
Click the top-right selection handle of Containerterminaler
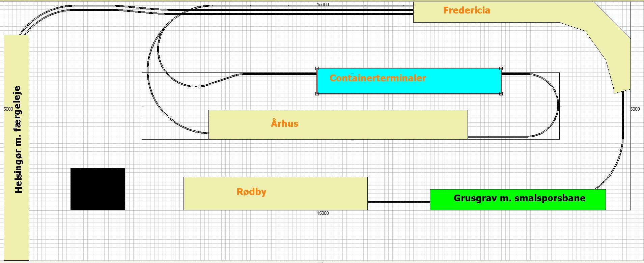click(x=501, y=68)
